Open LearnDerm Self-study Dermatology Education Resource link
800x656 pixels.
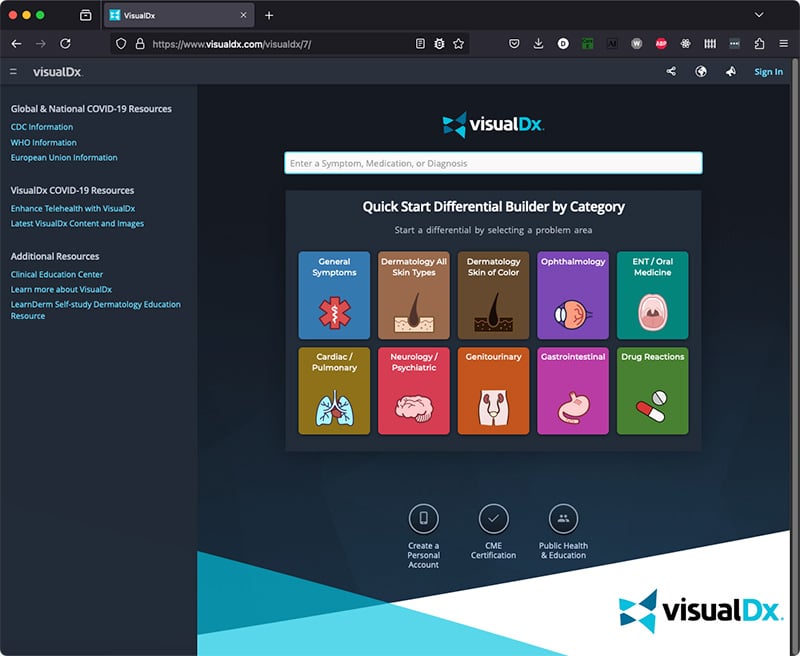click(x=96, y=310)
